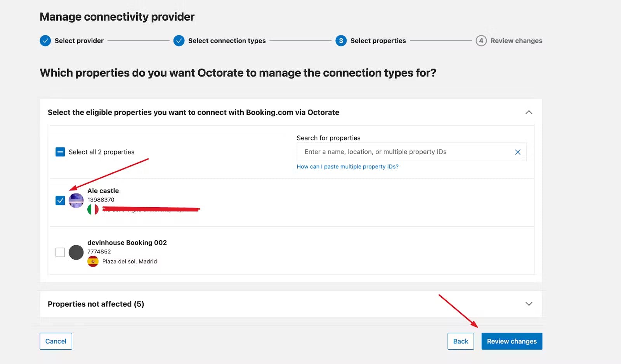621x364 pixels.
Task: Clear the property search field with X
Action: point(517,152)
